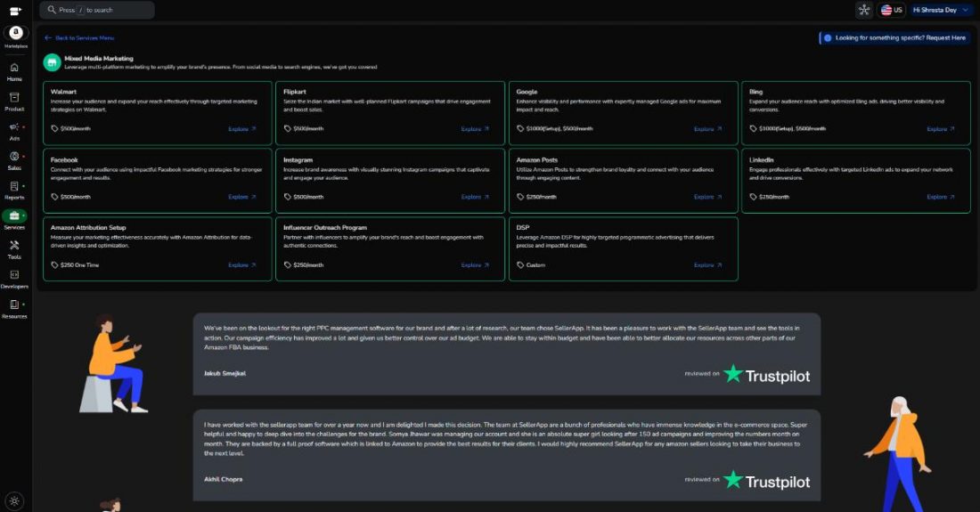Click the DSP Custom price tag icon
This screenshot has width=980, height=512.
click(520, 264)
